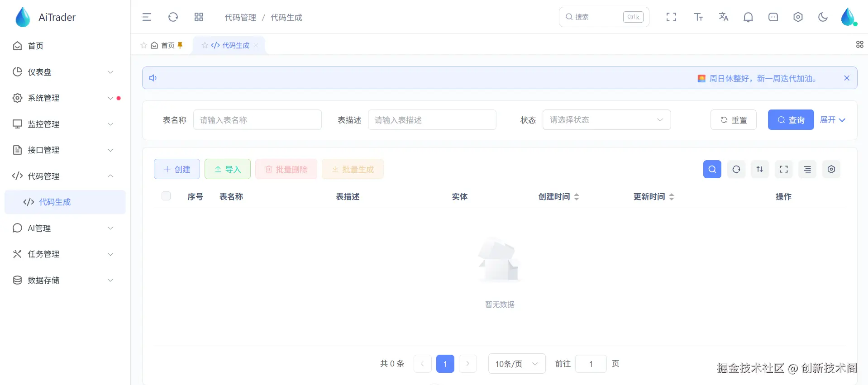Open the app grid icon in header
This screenshot has width=868, height=385.
point(199,17)
